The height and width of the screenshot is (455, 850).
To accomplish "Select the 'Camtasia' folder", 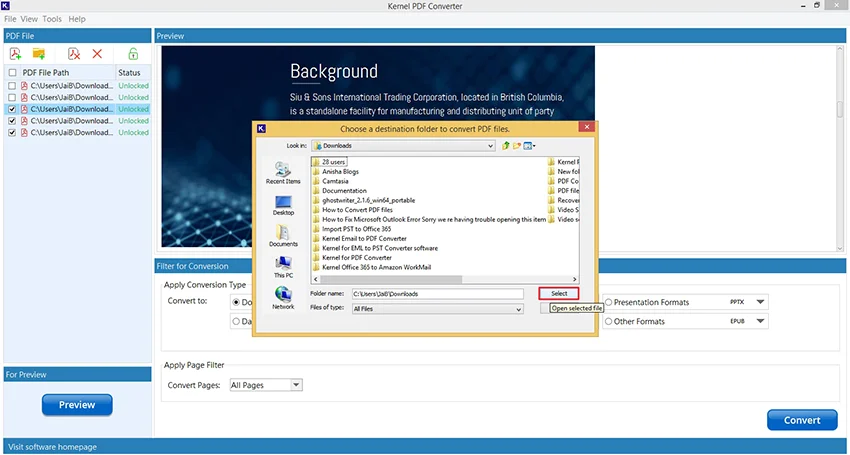I will [x=331, y=181].
